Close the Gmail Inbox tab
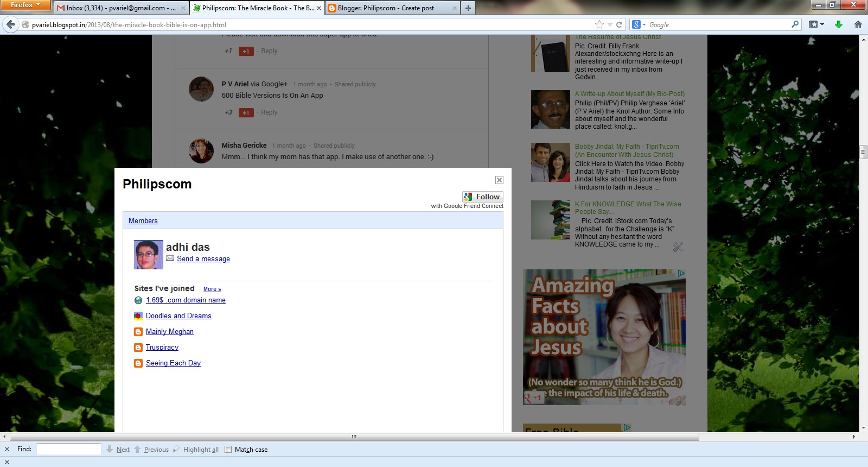 [x=183, y=8]
